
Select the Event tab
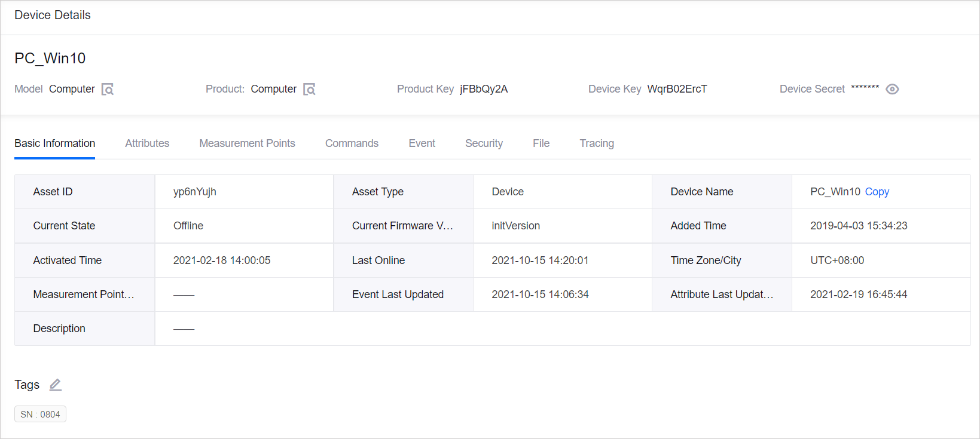click(422, 143)
